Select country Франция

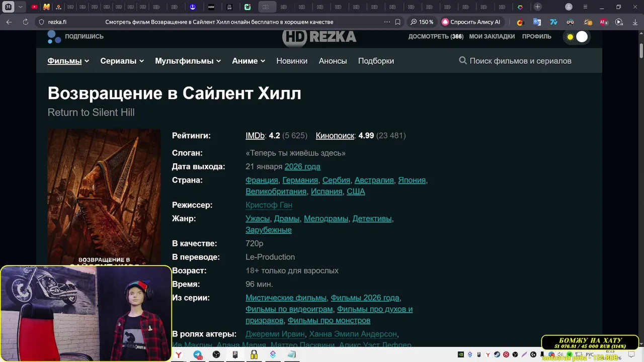click(x=262, y=180)
